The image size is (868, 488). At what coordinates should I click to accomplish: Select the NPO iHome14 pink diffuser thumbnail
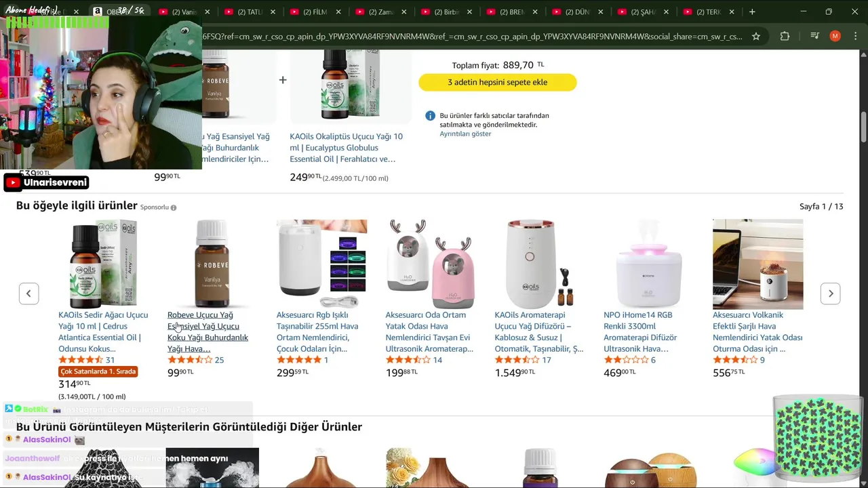(x=649, y=264)
